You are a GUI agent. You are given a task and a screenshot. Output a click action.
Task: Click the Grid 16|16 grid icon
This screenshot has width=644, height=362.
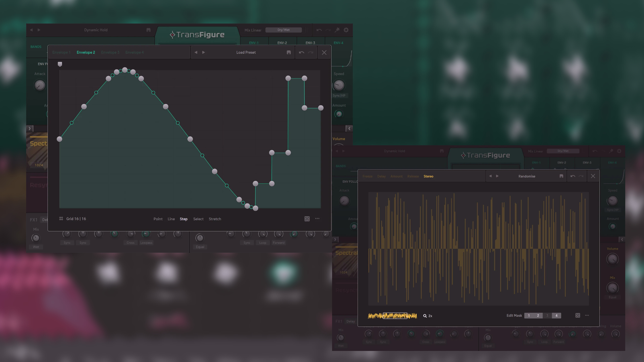point(61,219)
